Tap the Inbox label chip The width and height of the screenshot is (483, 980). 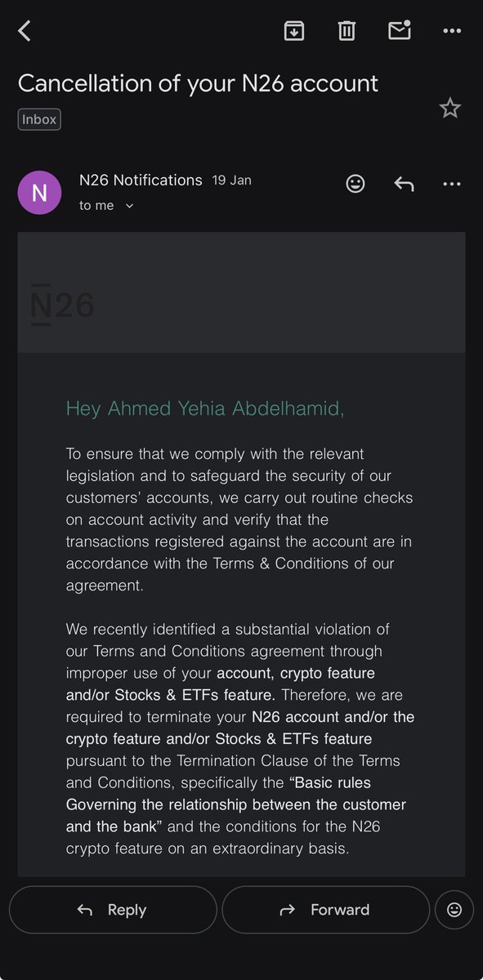point(39,119)
